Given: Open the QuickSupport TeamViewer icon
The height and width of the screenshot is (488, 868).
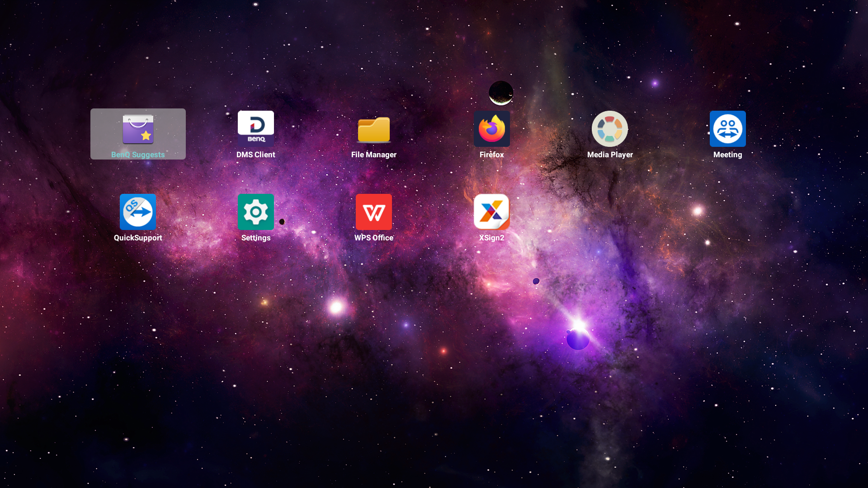Looking at the screenshot, I should click(138, 212).
